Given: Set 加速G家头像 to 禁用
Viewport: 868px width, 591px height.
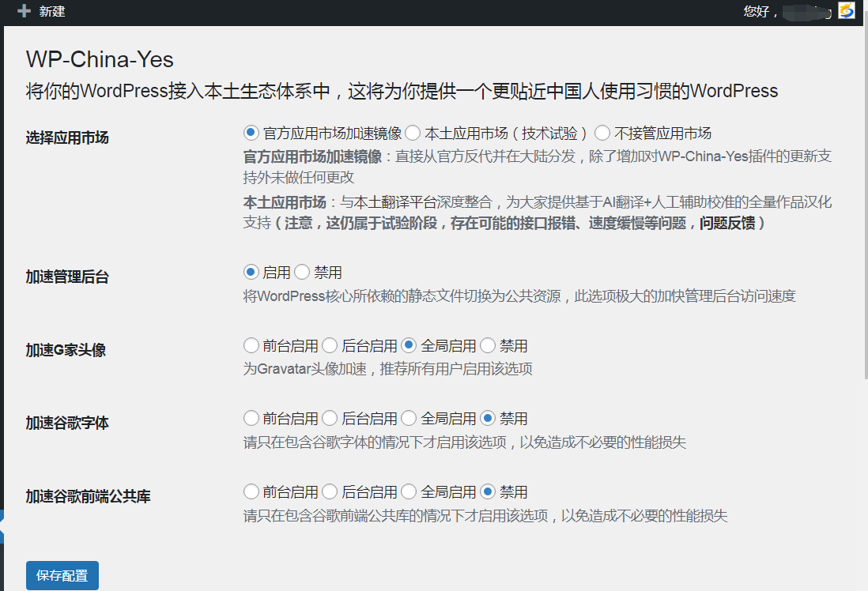Looking at the screenshot, I should coord(488,345).
